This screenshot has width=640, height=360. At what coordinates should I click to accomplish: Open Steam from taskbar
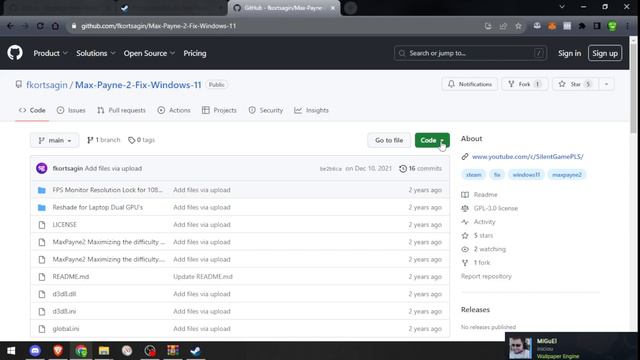(x=196, y=351)
